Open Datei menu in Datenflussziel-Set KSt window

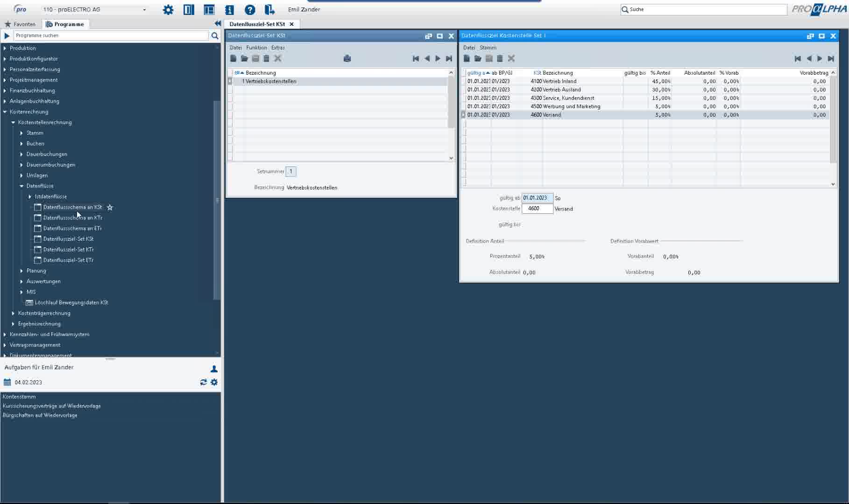236,48
